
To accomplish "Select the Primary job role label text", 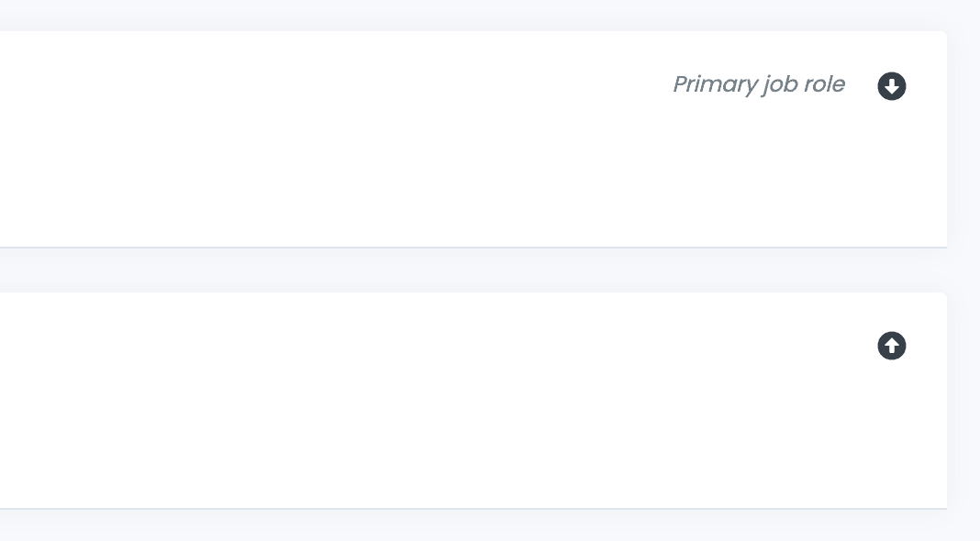I will point(759,84).
